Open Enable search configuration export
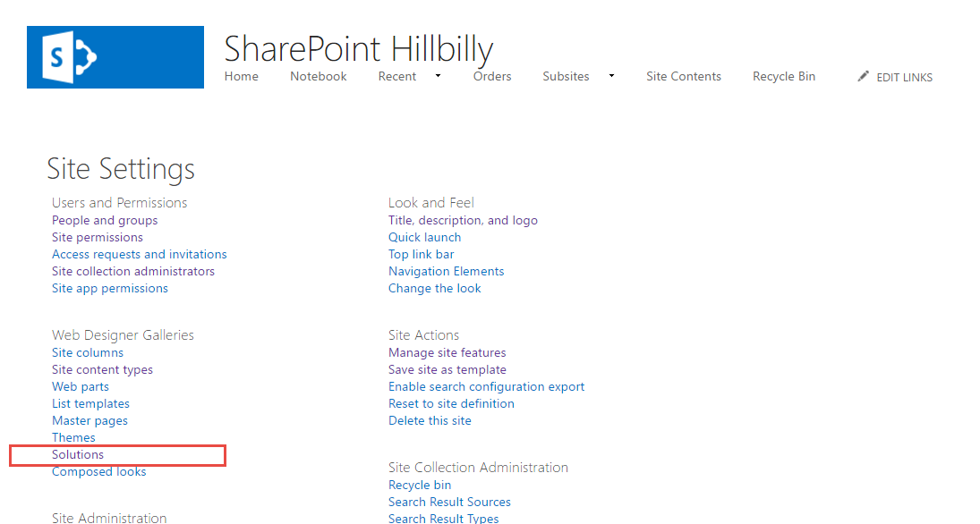Screen dimensions: 980x524 pyautogui.click(x=486, y=386)
